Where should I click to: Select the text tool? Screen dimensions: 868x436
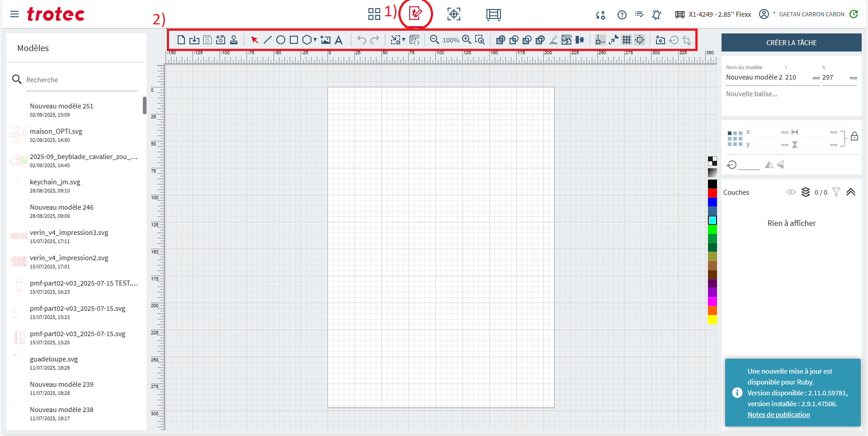tap(339, 40)
